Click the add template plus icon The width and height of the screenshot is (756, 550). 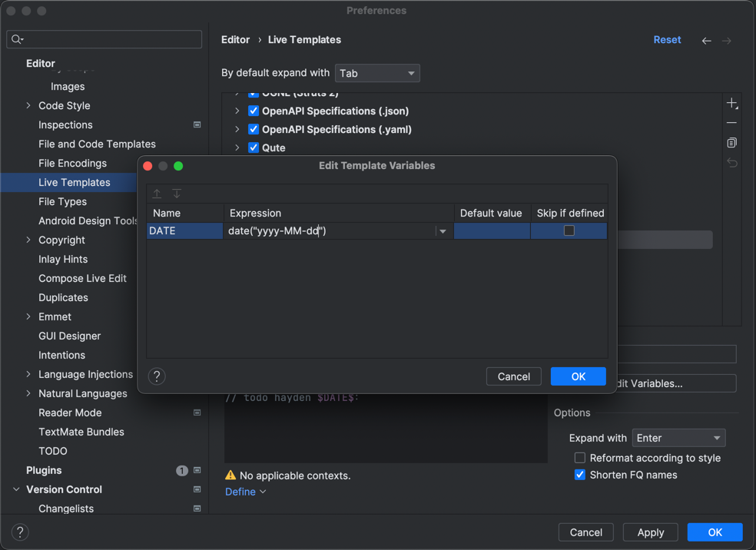(x=731, y=104)
